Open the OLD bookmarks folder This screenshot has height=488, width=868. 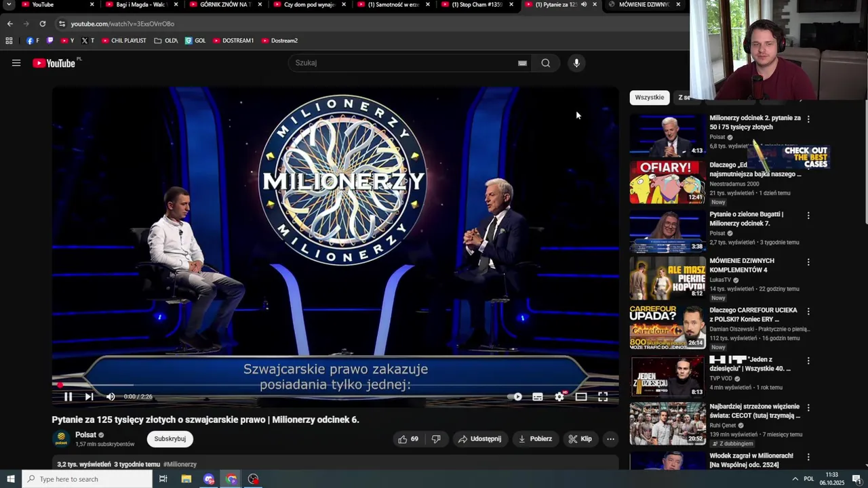[166, 41]
